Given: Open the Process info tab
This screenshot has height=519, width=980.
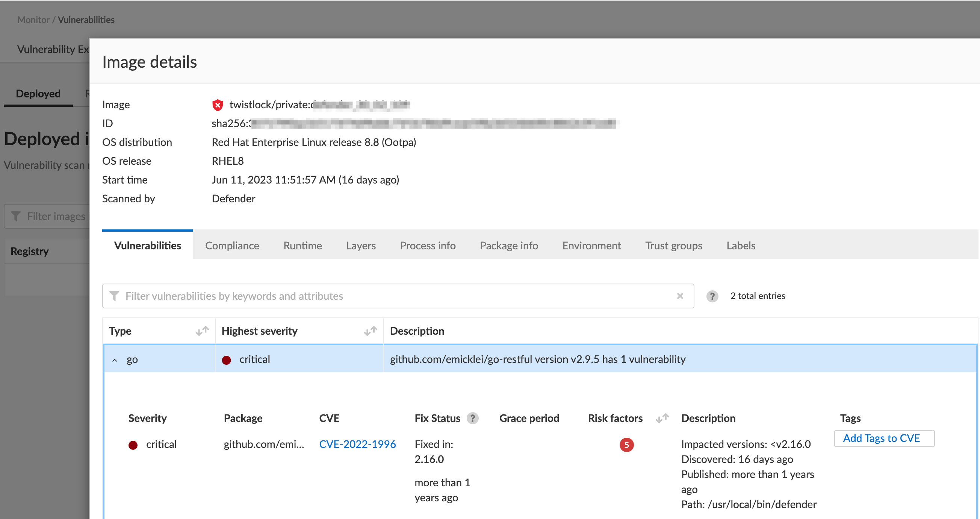Looking at the screenshot, I should pos(428,246).
